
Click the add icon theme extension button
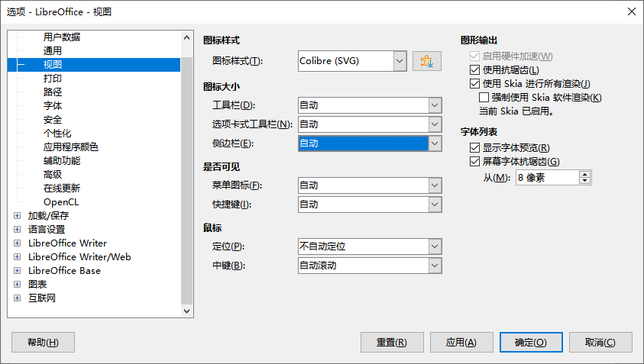pos(427,61)
